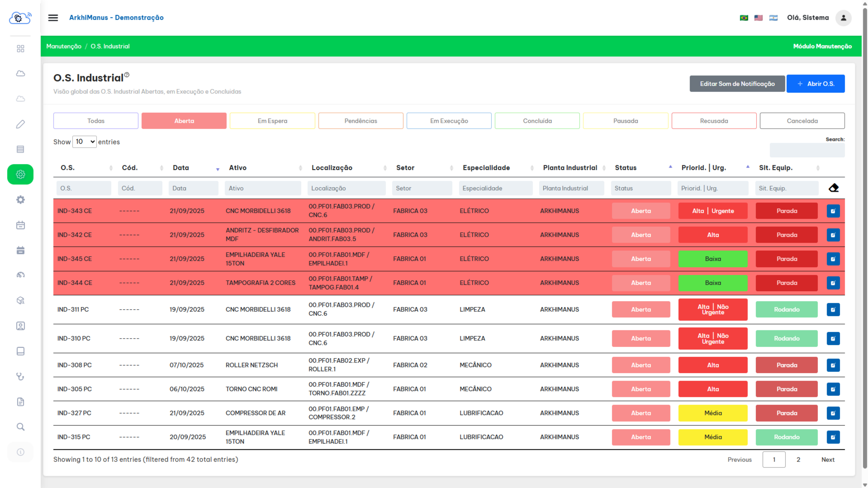The image size is (868, 488).
Task: Open the dashboard grid panel in sidebar
Action: (20, 48)
